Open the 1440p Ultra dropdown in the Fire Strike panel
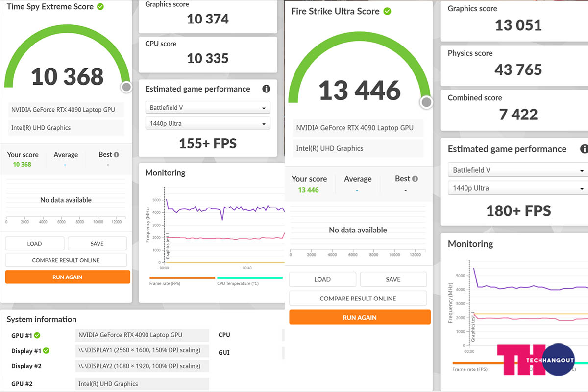Screen dimensions: 588x392 tap(518, 188)
